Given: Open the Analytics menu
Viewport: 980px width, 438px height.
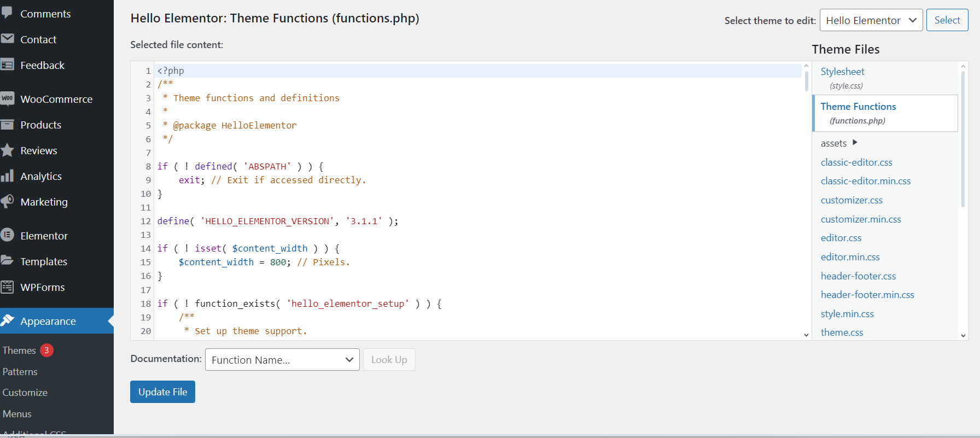Looking at the screenshot, I should [x=41, y=176].
